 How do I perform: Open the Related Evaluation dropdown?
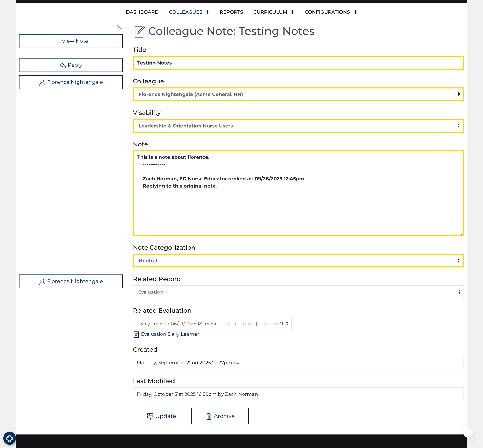212,324
